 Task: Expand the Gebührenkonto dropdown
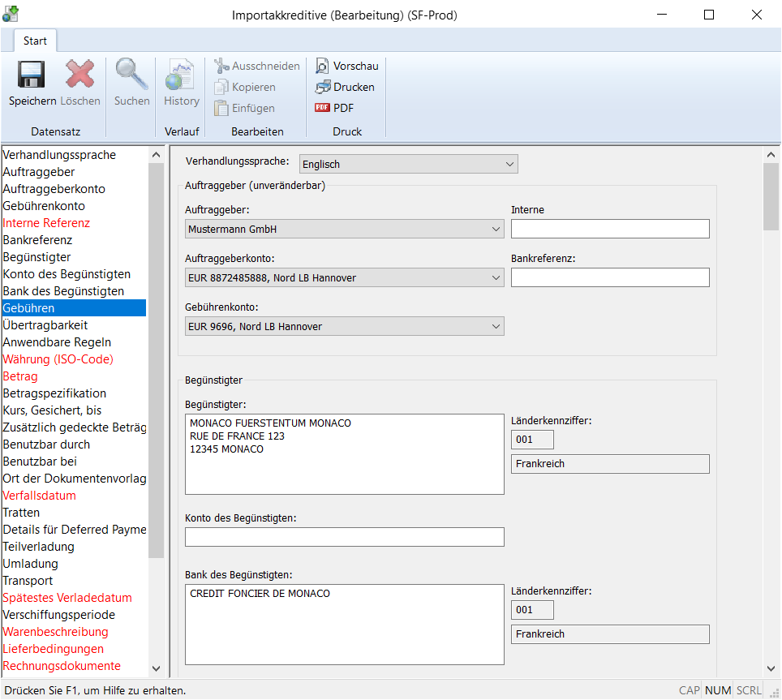(344, 327)
